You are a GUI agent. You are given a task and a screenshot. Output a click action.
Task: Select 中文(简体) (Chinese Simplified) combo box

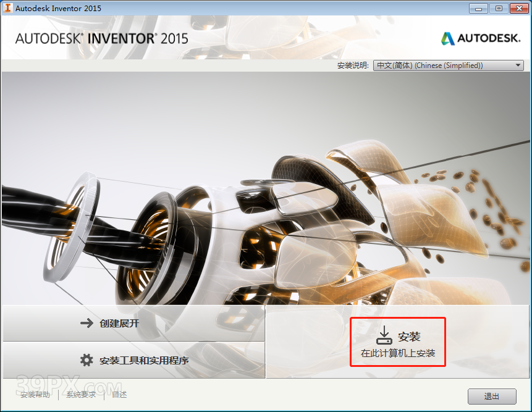pyautogui.click(x=448, y=65)
